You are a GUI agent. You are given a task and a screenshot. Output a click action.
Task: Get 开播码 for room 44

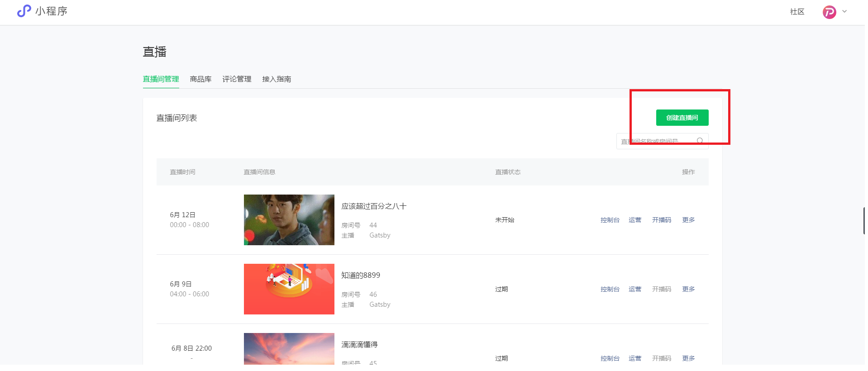pyautogui.click(x=661, y=220)
